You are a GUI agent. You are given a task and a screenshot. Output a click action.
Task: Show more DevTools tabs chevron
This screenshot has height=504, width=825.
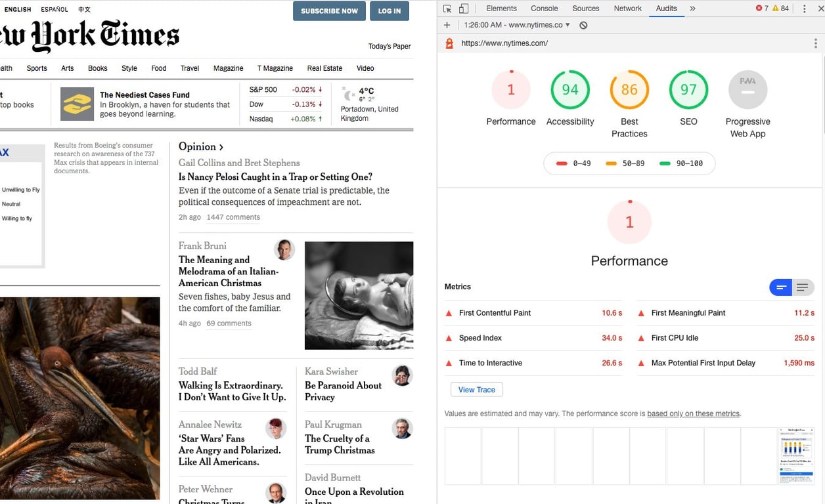point(692,9)
